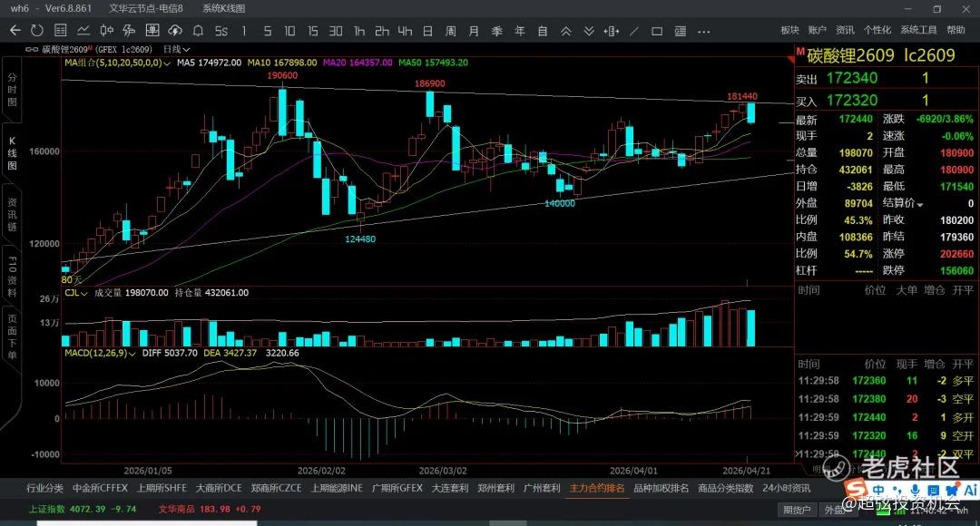Click the toolbar icon left of the framed chart
Image resolution: width=980 pixels, height=526 pixels.
pos(130,31)
